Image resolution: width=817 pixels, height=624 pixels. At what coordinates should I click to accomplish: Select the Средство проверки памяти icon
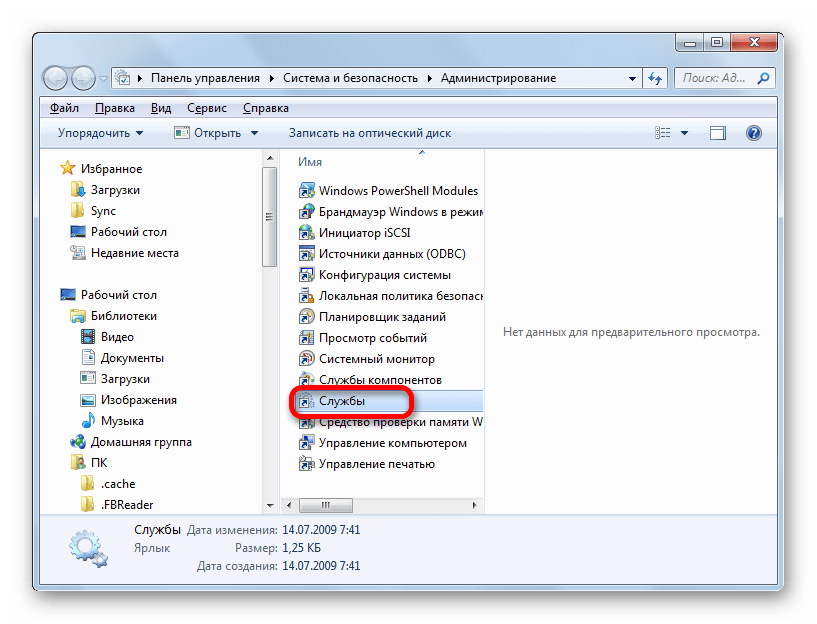[306, 422]
